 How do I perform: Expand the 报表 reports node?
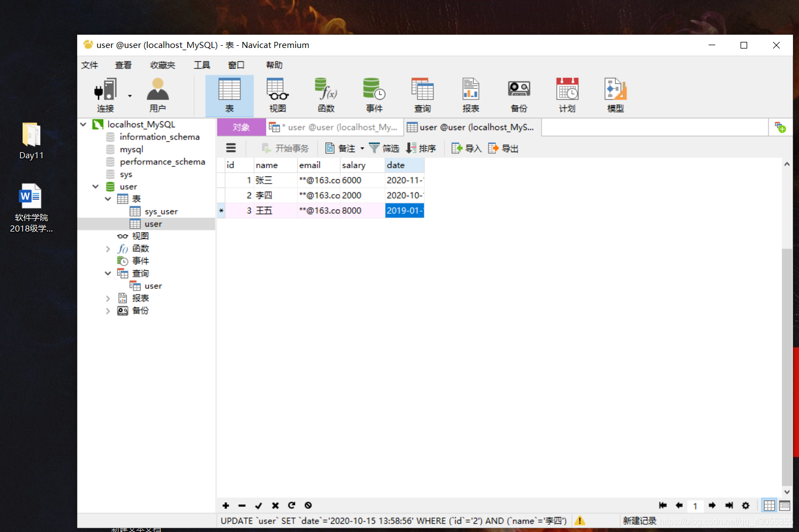pos(108,298)
